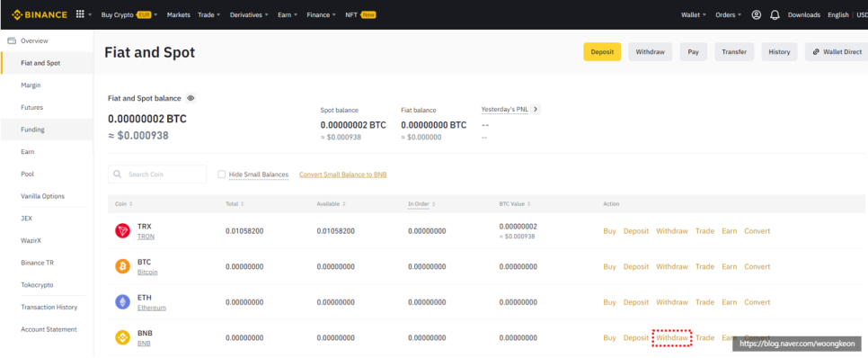Click the search magnifier icon
The height and width of the screenshot is (358, 868).
[x=118, y=174]
